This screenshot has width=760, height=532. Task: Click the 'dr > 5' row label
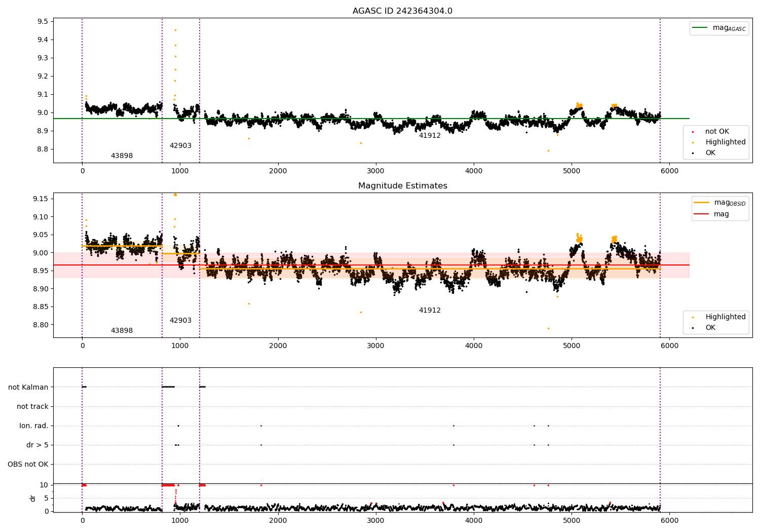[x=37, y=445]
